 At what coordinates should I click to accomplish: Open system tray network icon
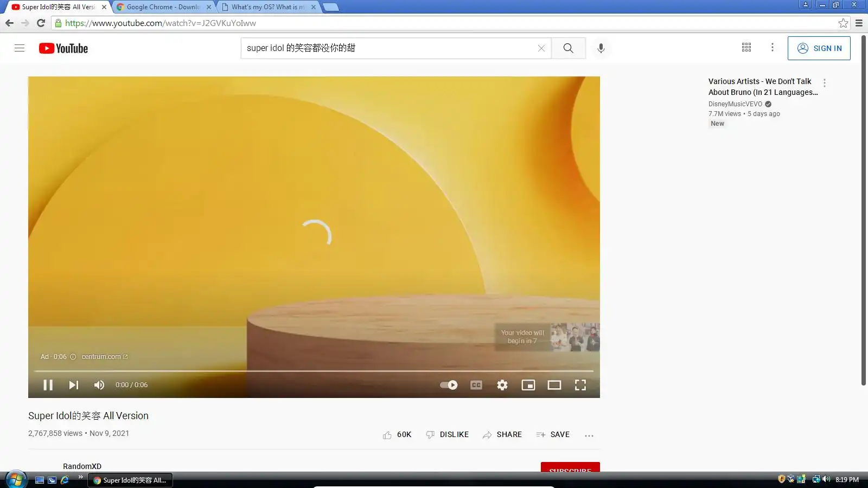pos(816,479)
